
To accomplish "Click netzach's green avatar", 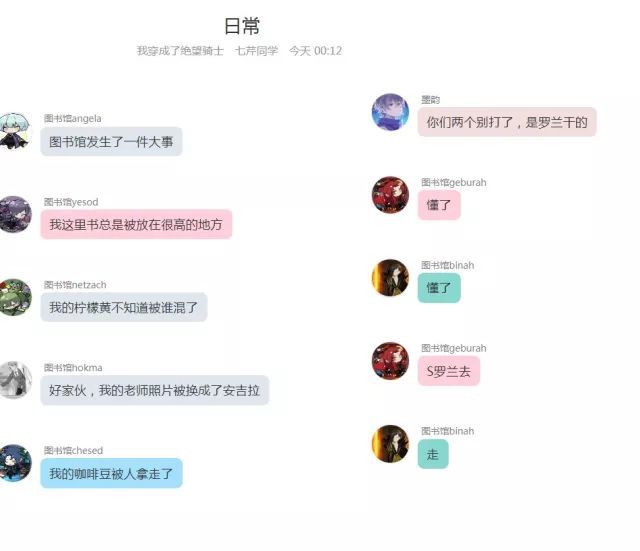I will [x=15, y=297].
